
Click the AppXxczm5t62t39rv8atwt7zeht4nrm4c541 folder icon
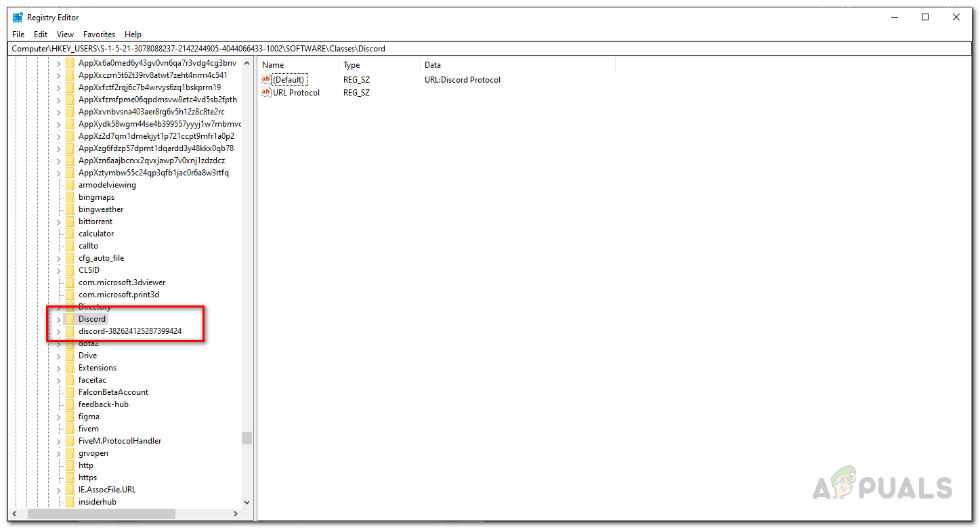(69, 75)
